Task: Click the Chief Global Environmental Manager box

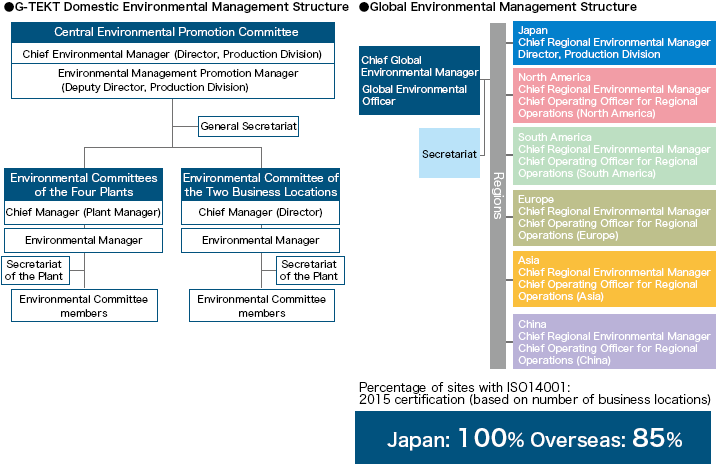Action: click(419, 81)
